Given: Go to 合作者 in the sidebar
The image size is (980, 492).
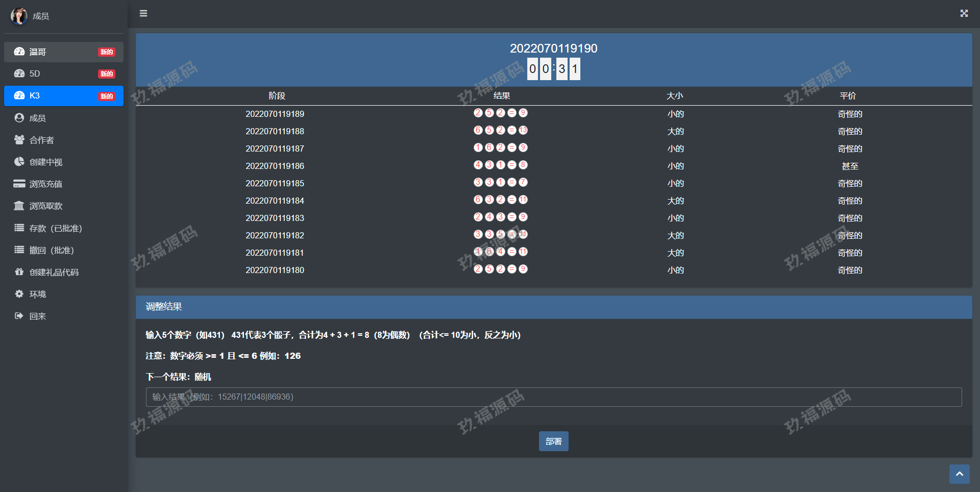Looking at the screenshot, I should pos(42,140).
